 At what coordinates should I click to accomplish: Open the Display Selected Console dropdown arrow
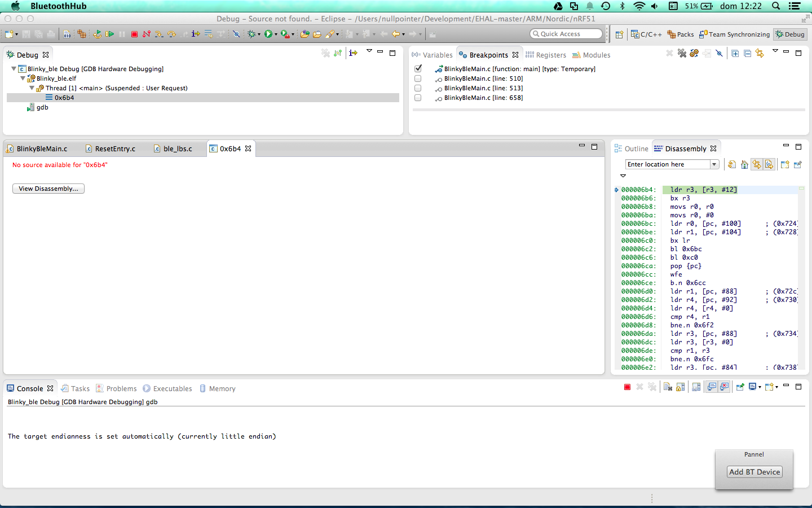pos(760,387)
